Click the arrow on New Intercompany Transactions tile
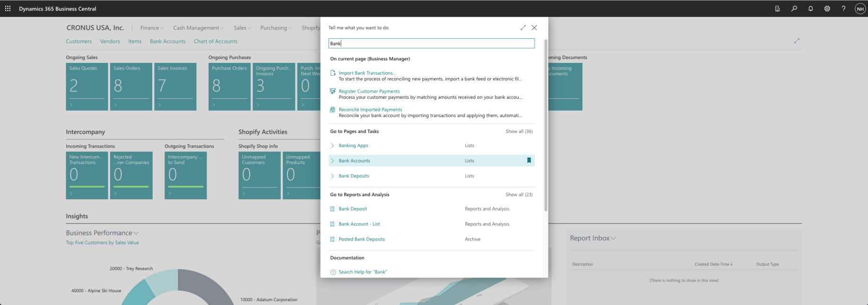Viewport: 868px width, 305px height. coord(71,193)
